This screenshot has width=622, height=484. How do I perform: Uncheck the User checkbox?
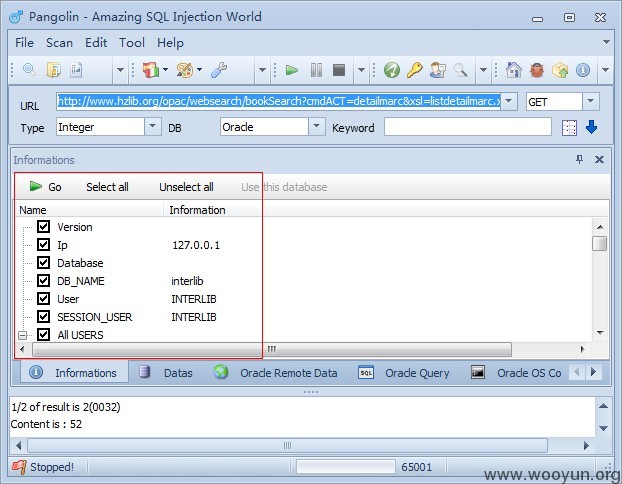[x=43, y=298]
